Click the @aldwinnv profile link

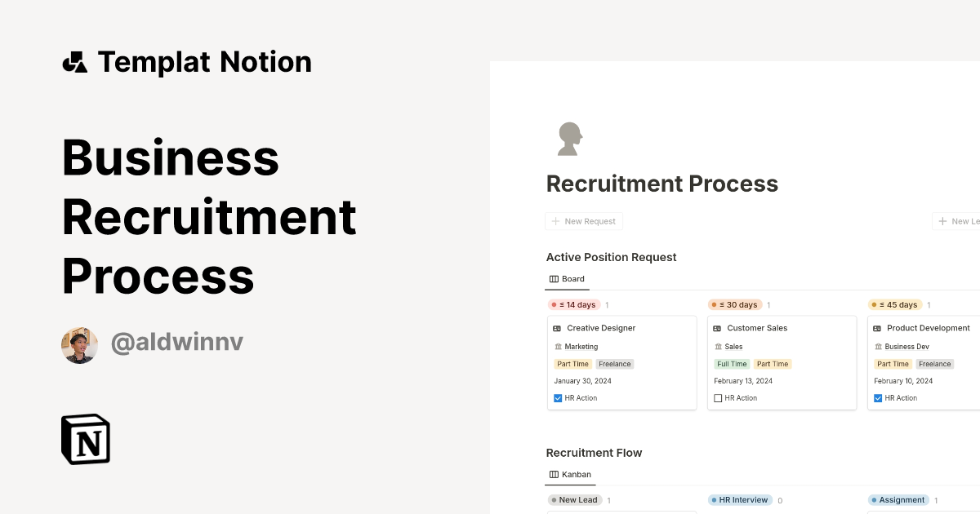[x=176, y=342]
